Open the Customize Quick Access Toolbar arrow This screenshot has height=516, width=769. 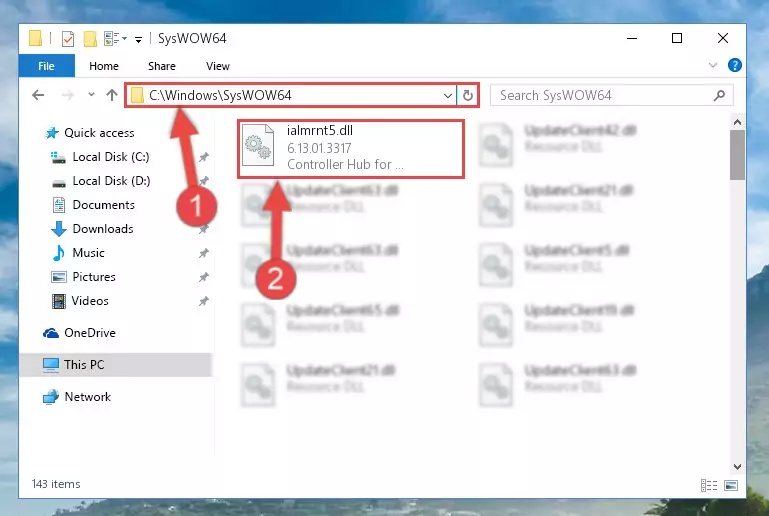(139, 39)
